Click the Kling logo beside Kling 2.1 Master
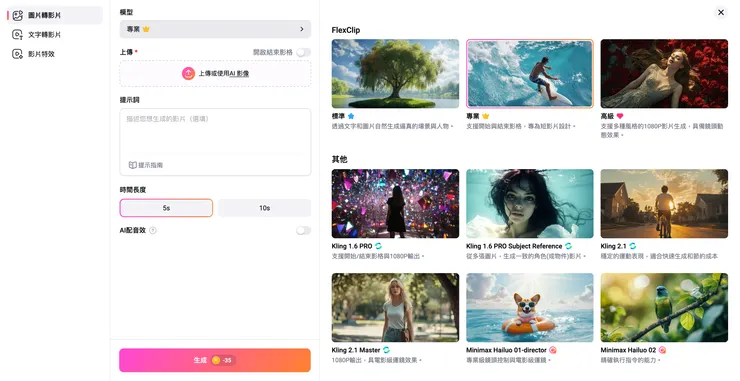 387,350
